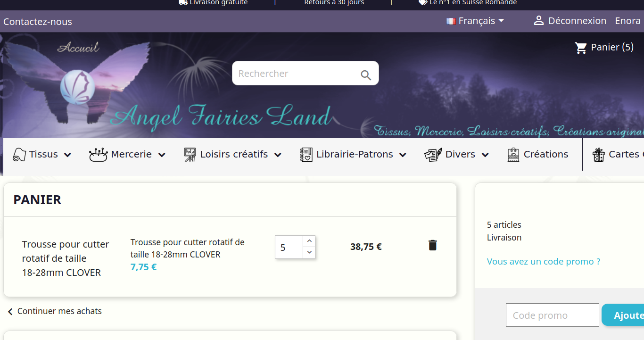Click the Angel Fairies Land banner title

[x=221, y=116]
